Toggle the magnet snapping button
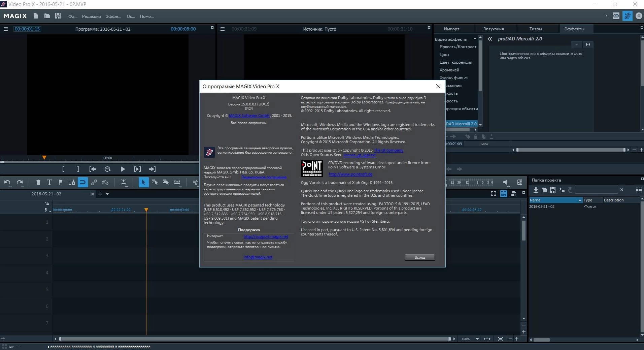Image resolution: width=644 pixels, height=350 pixels. click(82, 182)
